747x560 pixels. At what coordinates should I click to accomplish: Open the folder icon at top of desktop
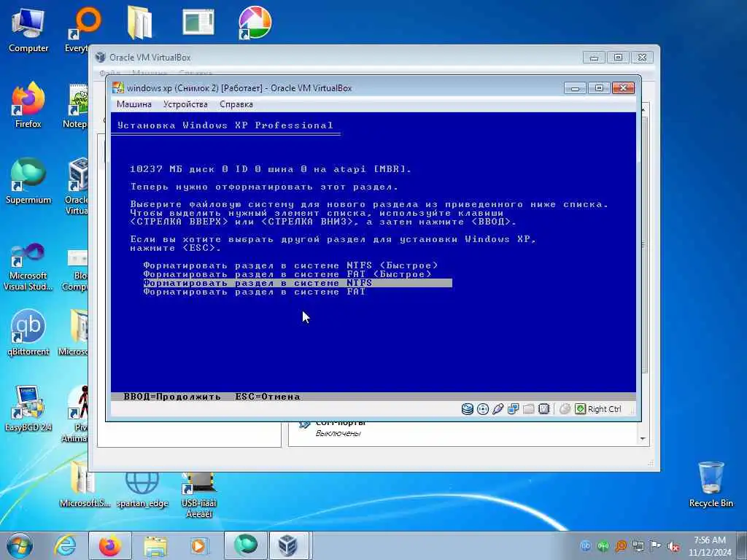(139, 23)
